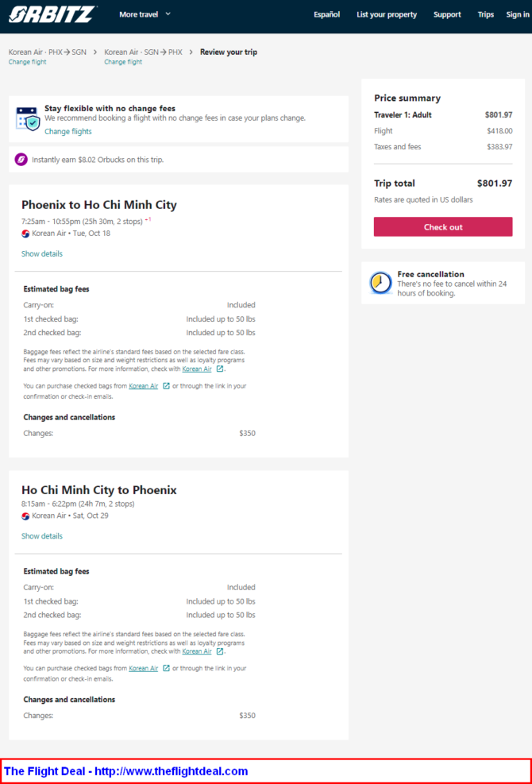Screen dimensions: 532x784
Task: Open Trips in the top navigation
Action: 485,14
